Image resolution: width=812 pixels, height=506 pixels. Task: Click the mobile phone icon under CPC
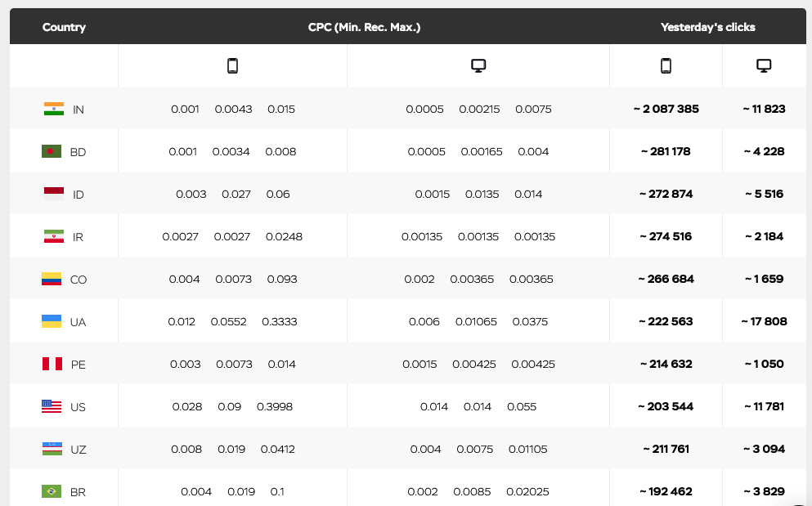pos(232,66)
